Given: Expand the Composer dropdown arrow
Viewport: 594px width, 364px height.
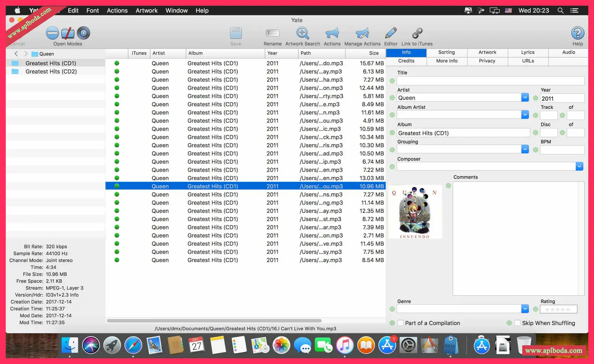Looking at the screenshot, I should click(579, 166).
